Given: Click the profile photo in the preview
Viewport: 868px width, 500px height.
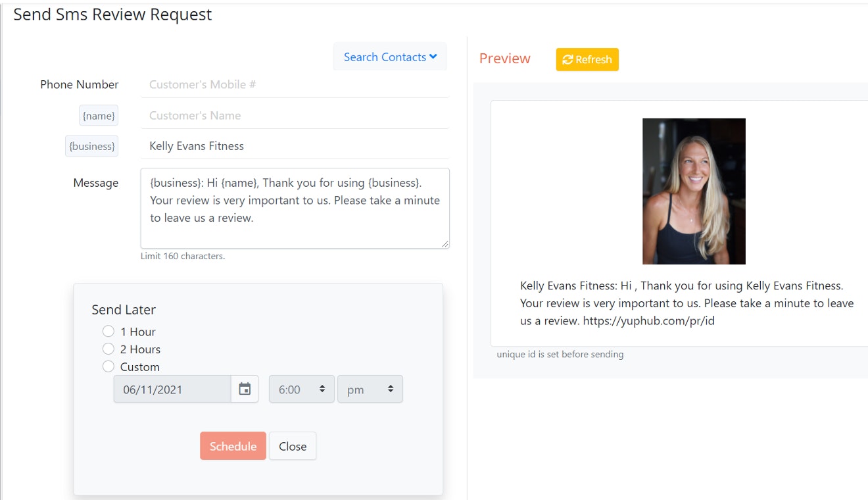Looking at the screenshot, I should coord(694,191).
